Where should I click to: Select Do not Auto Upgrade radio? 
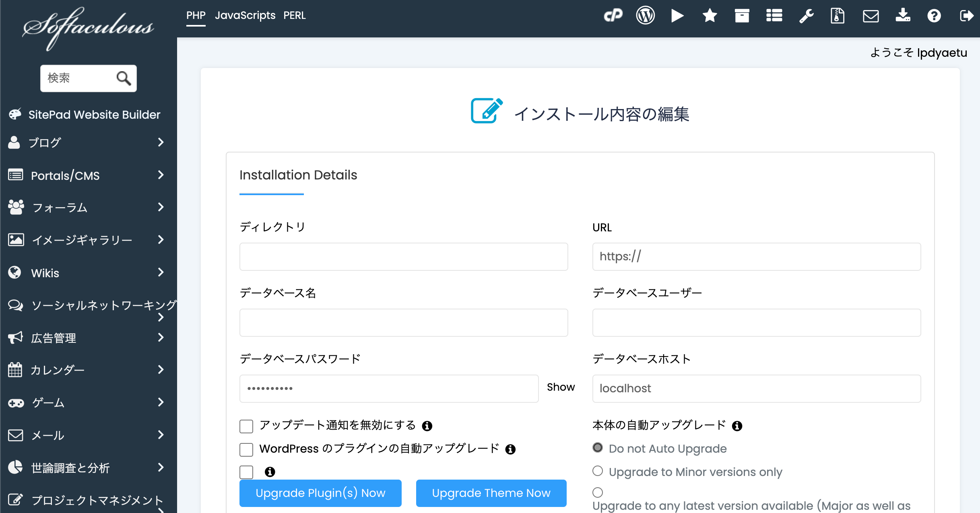pyautogui.click(x=598, y=447)
